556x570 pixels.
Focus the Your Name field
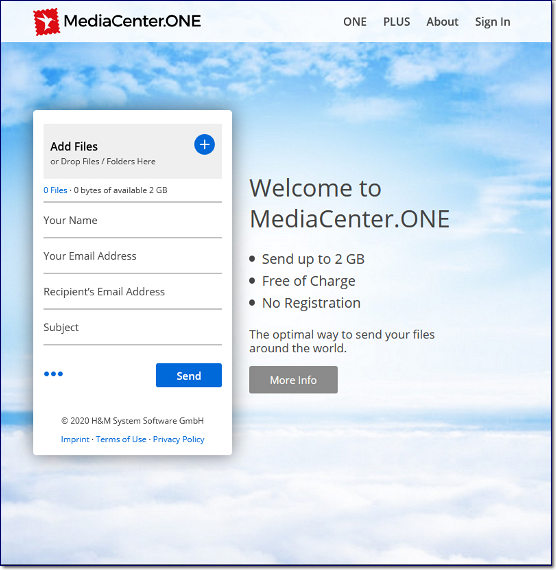[x=132, y=220]
